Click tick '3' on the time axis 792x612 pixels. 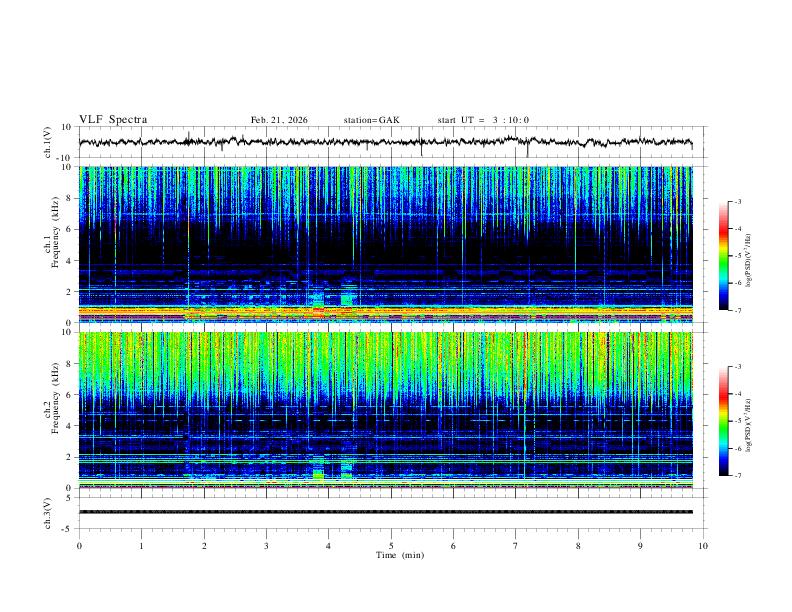(266, 546)
